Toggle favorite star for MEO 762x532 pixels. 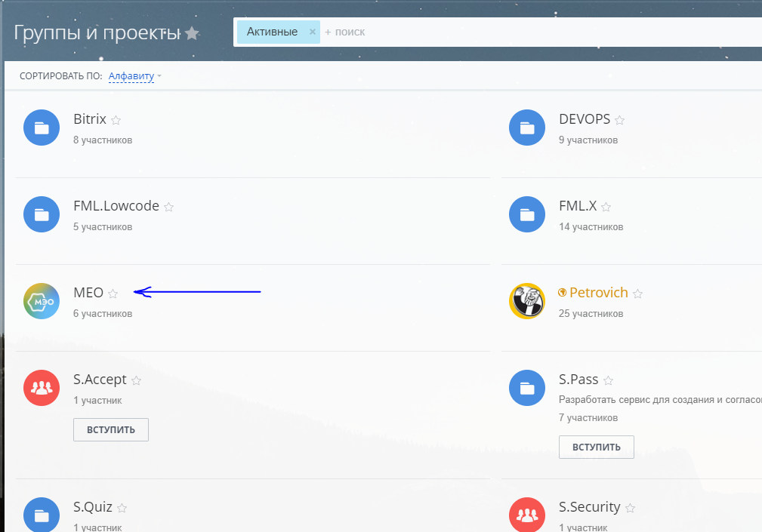113,294
